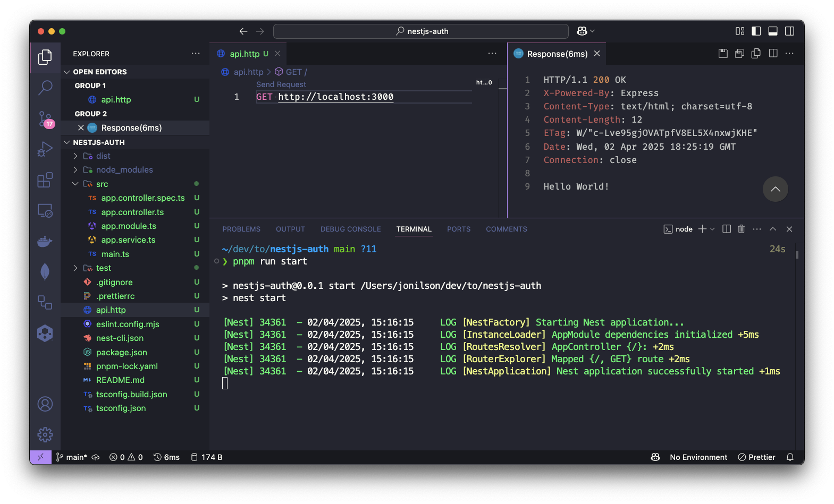Open the Accounts icon in activity bar
Screen dimensions: 834x504
tap(45, 404)
